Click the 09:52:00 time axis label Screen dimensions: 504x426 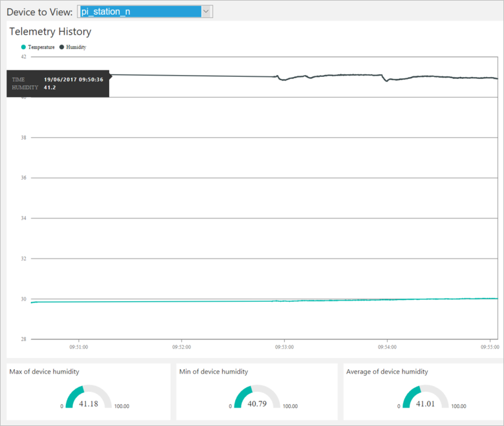pos(182,347)
